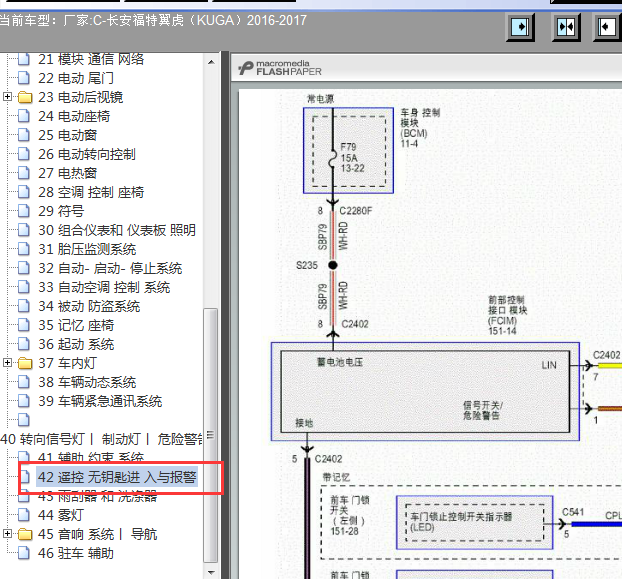Select 34 被动 防盗系统

click(x=89, y=306)
